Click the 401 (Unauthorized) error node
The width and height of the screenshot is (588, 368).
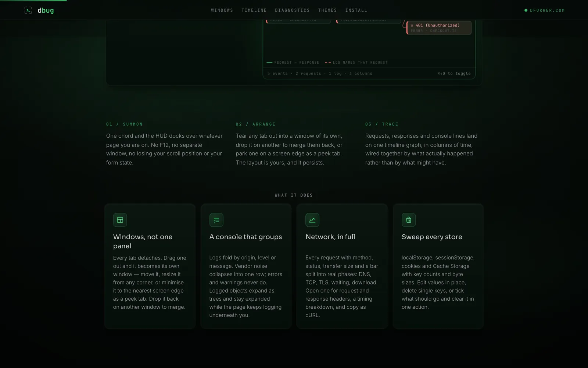(439, 28)
